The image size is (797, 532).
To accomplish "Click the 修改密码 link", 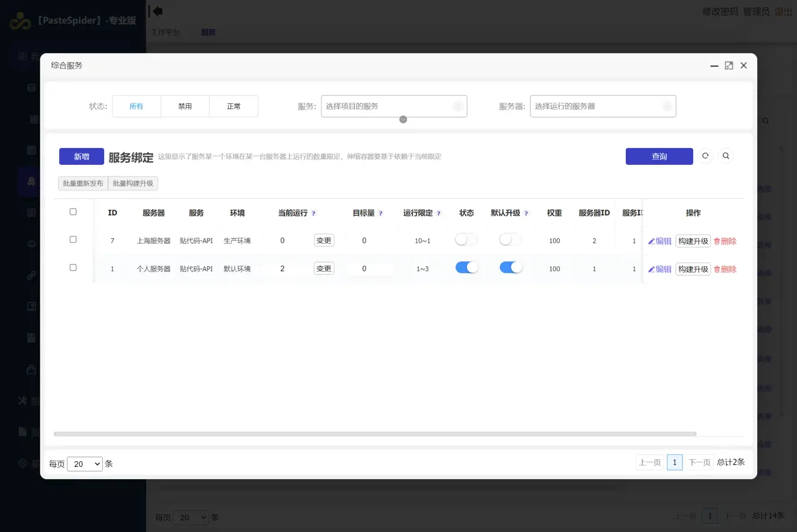I will point(720,12).
